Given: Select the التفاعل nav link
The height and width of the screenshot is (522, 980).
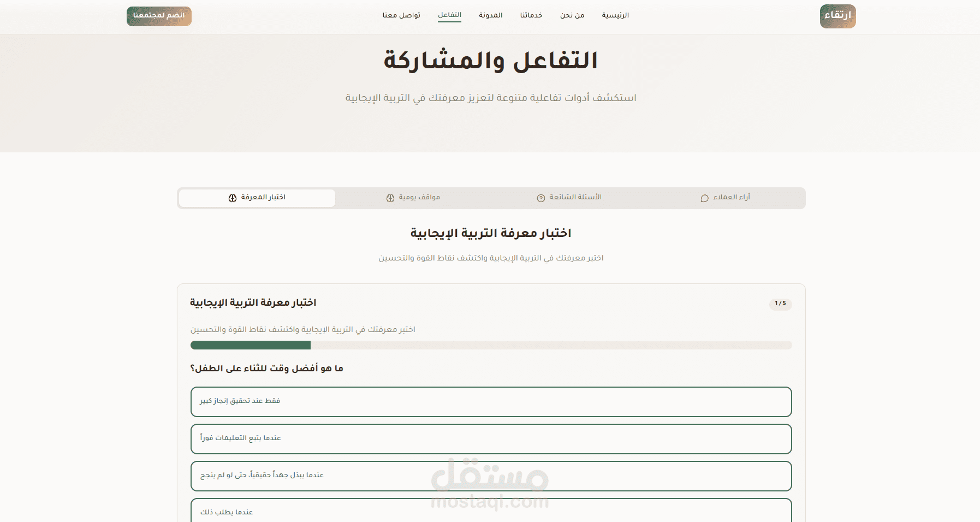Looking at the screenshot, I should (449, 15).
